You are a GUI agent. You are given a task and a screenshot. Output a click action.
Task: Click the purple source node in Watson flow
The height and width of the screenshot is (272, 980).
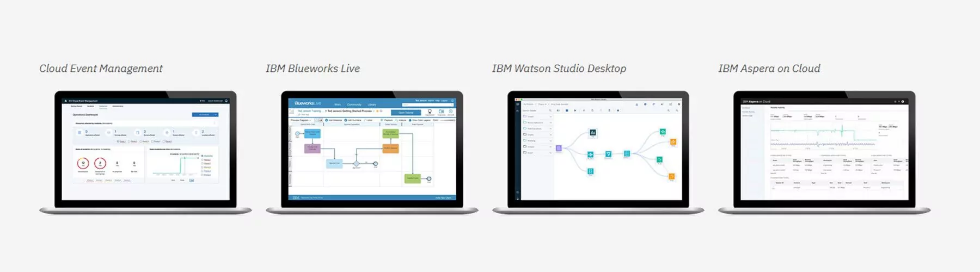point(559,148)
